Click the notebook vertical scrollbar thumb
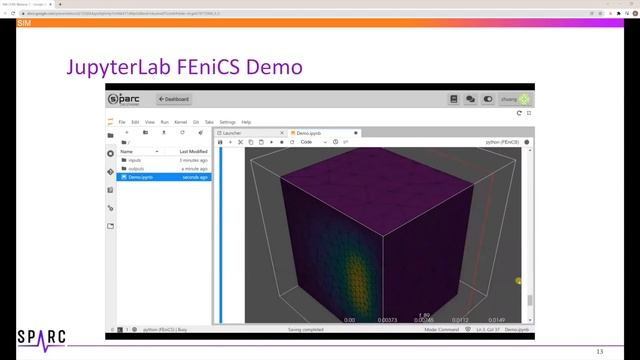Image resolution: width=640 pixels, height=360 pixels. coord(530,300)
